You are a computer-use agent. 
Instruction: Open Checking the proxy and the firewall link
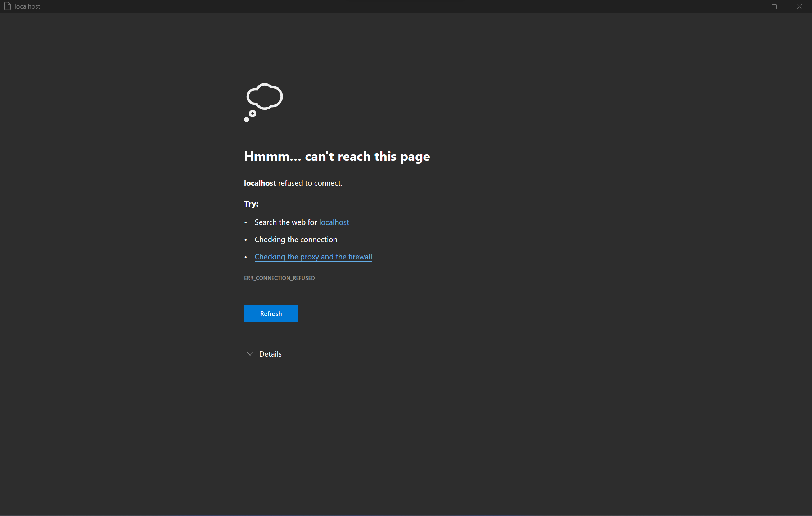click(313, 257)
